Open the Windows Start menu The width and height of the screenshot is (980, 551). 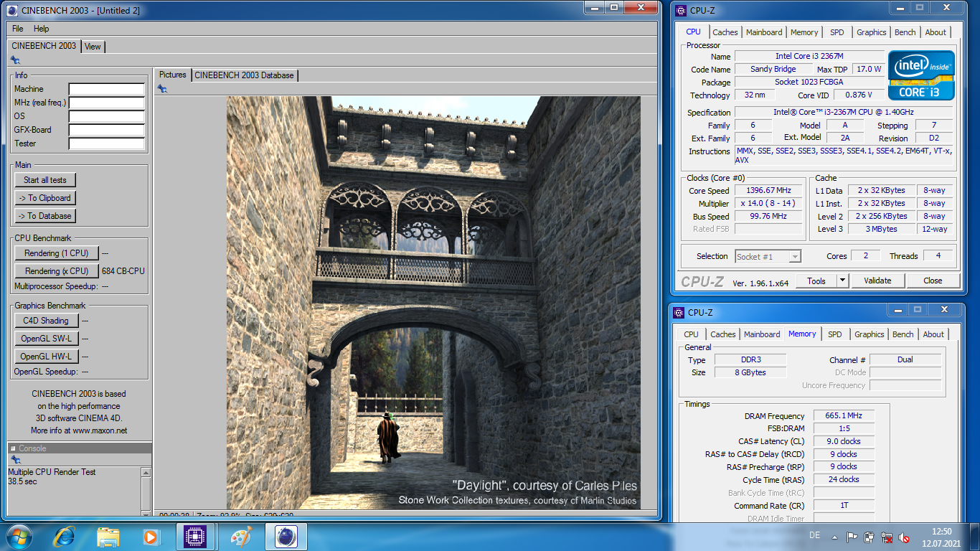[18, 536]
